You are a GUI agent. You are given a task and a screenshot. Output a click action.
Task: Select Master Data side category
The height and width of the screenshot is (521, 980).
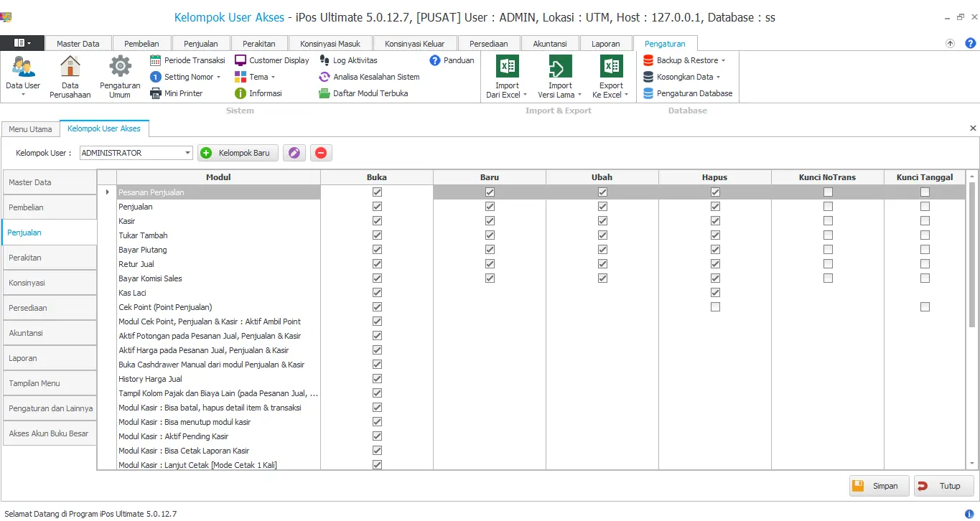50,182
